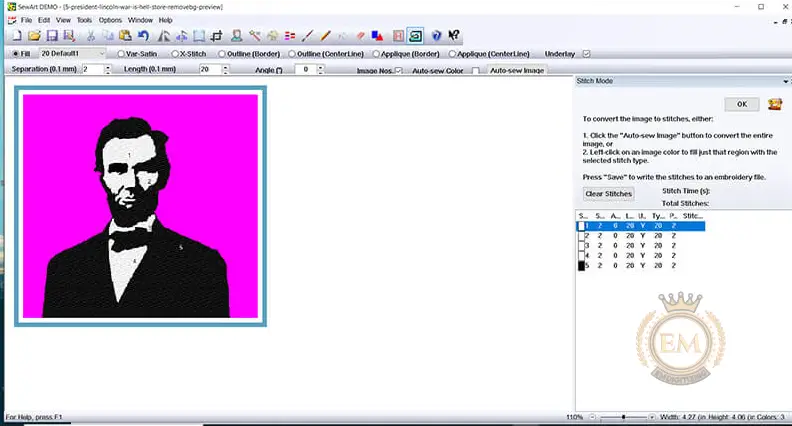Click the Paste clipboard icon
Viewport: 792px width, 426px height.
click(125, 36)
